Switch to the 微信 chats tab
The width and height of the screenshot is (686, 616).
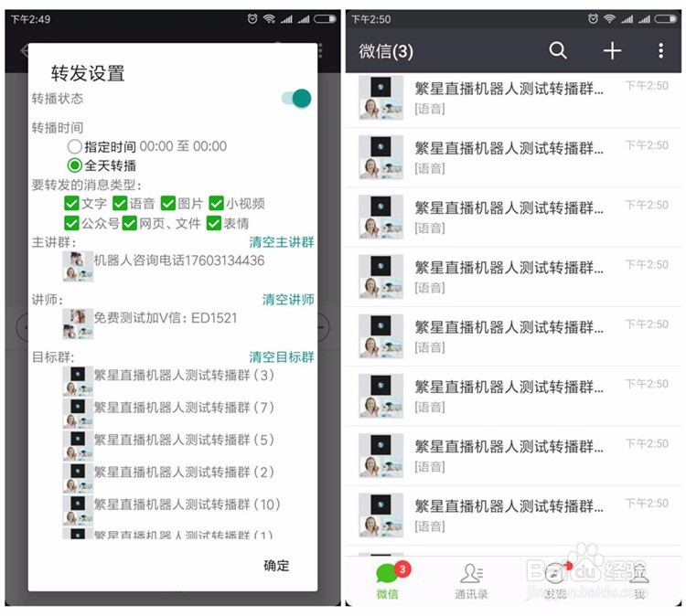point(388,580)
